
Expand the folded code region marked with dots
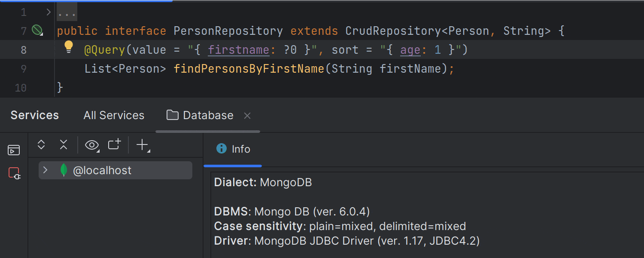pos(67,12)
